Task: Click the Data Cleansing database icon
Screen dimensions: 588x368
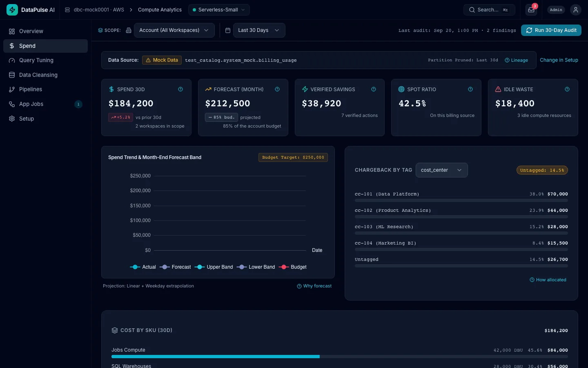Action: (x=12, y=75)
